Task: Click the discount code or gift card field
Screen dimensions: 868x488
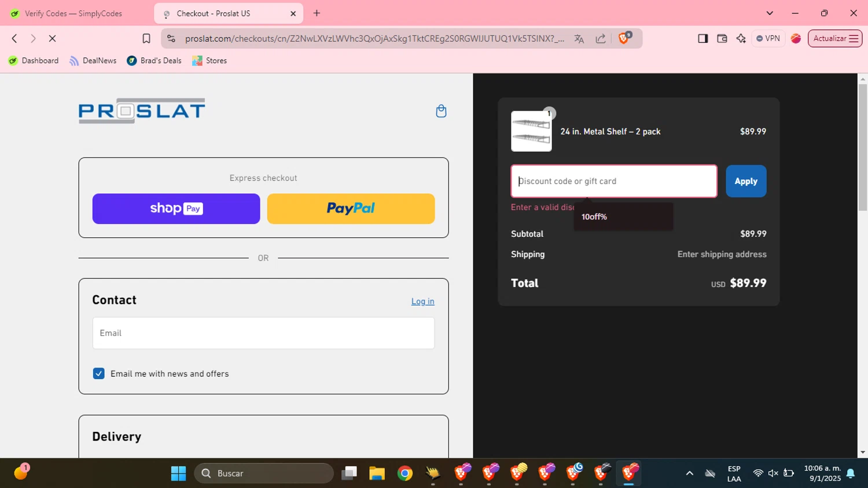Action: (614, 181)
